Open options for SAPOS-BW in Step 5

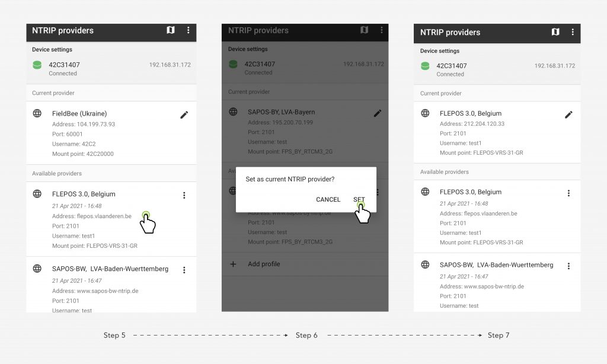tap(184, 270)
